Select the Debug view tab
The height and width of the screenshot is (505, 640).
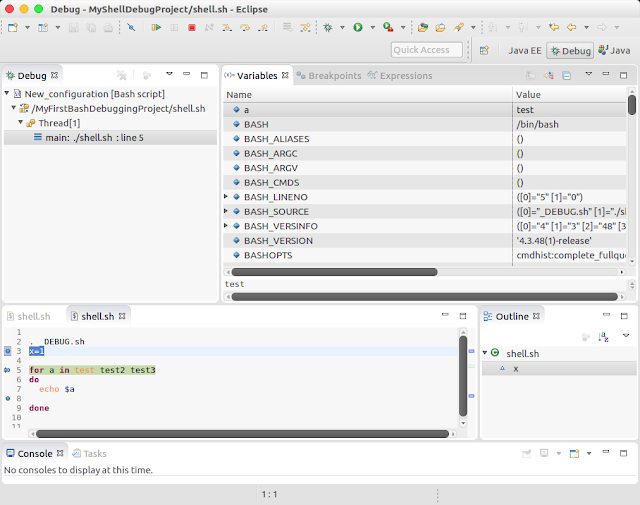32,76
